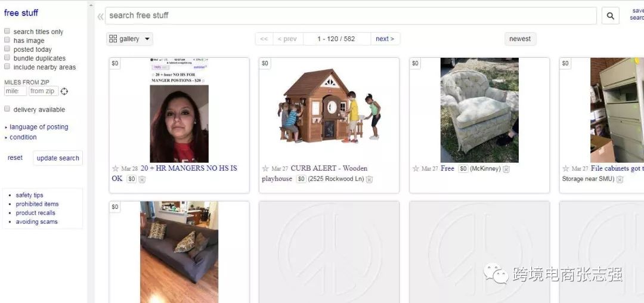Go to the 'next >' results page
This screenshot has width=644, height=303.
pos(385,39)
